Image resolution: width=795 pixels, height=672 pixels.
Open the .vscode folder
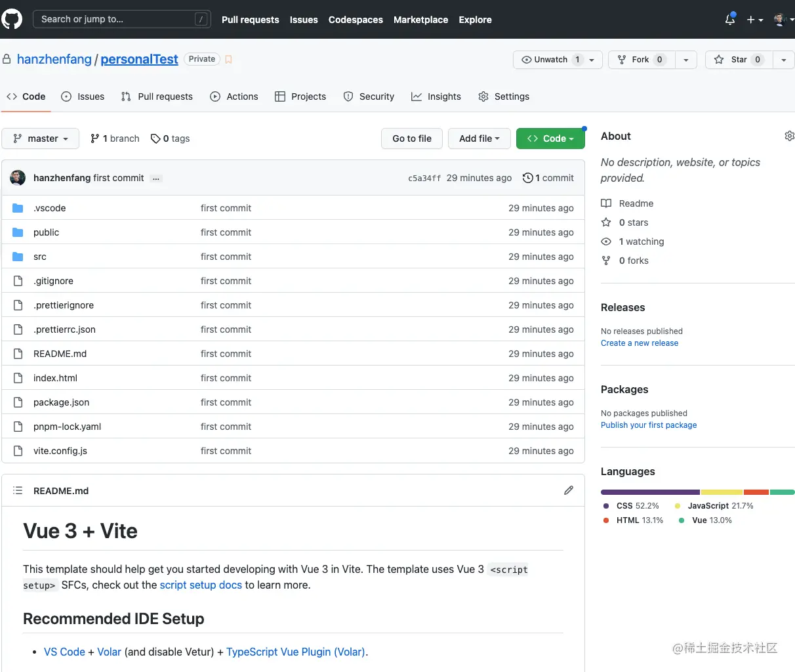tap(50, 208)
